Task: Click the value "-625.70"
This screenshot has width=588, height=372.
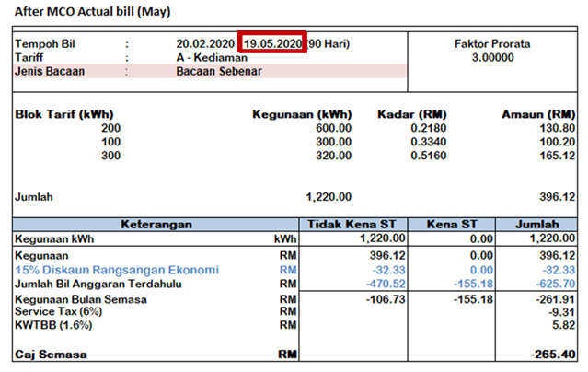Action: (556, 284)
